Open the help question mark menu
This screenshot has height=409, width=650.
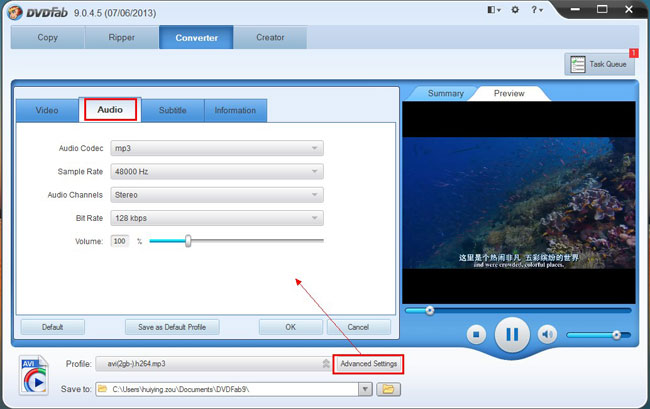(x=536, y=10)
